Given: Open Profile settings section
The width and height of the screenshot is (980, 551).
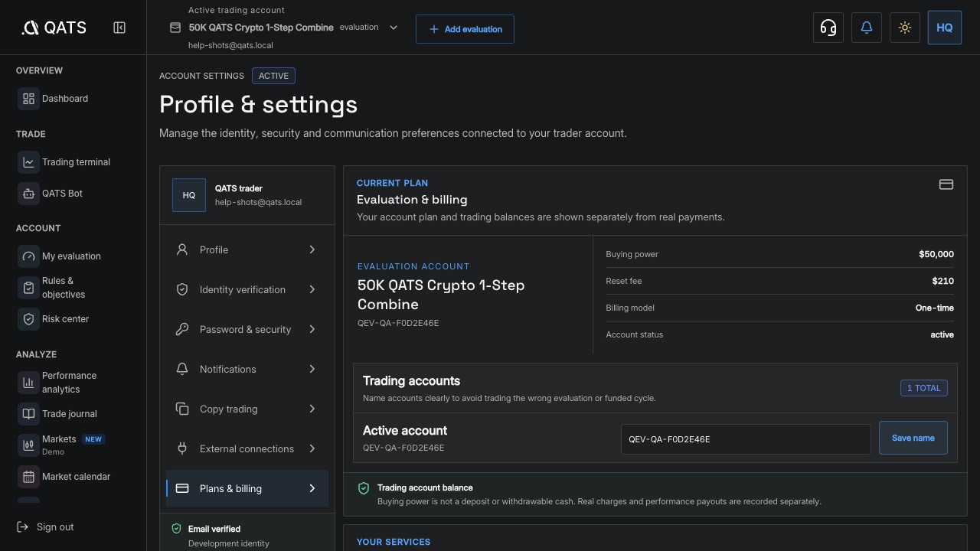Looking at the screenshot, I should [247, 249].
